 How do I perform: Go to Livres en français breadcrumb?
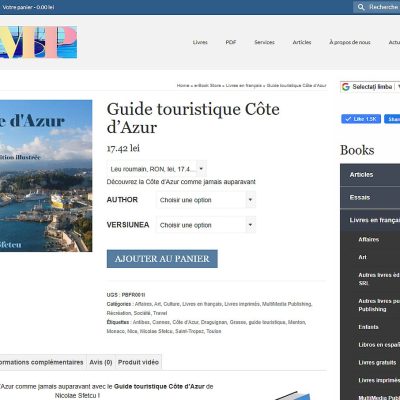(244, 86)
